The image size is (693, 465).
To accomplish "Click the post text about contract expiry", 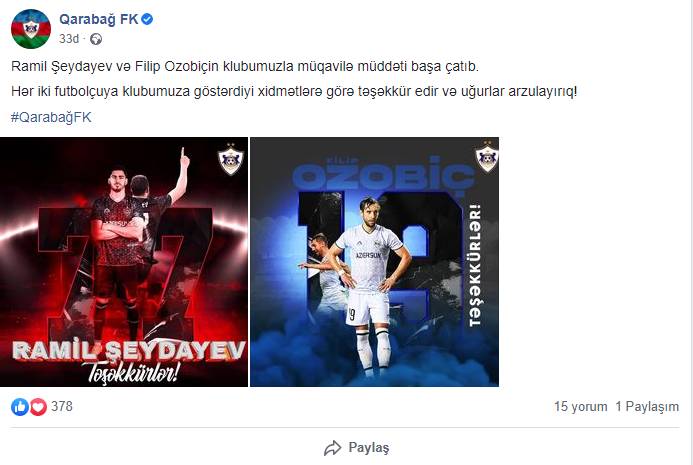I will [x=245, y=66].
